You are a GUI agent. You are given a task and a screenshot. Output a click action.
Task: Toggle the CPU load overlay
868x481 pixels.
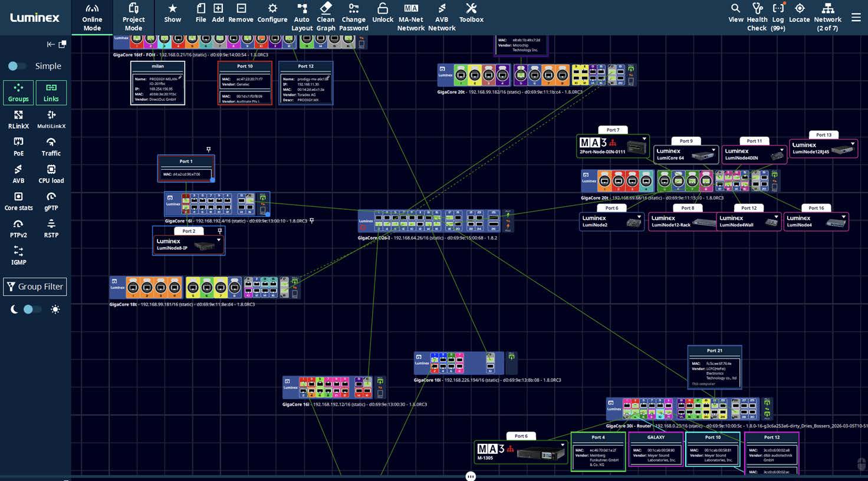point(51,174)
